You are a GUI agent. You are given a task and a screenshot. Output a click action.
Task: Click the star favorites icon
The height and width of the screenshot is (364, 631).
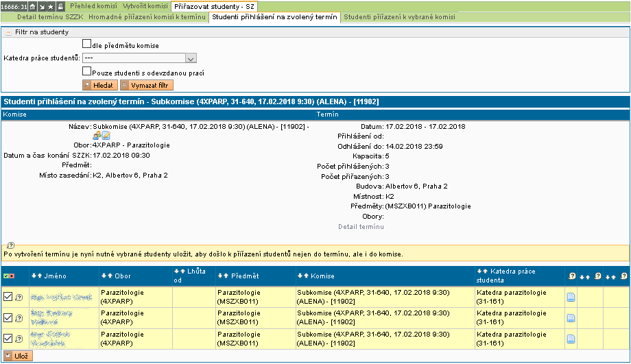point(51,6)
